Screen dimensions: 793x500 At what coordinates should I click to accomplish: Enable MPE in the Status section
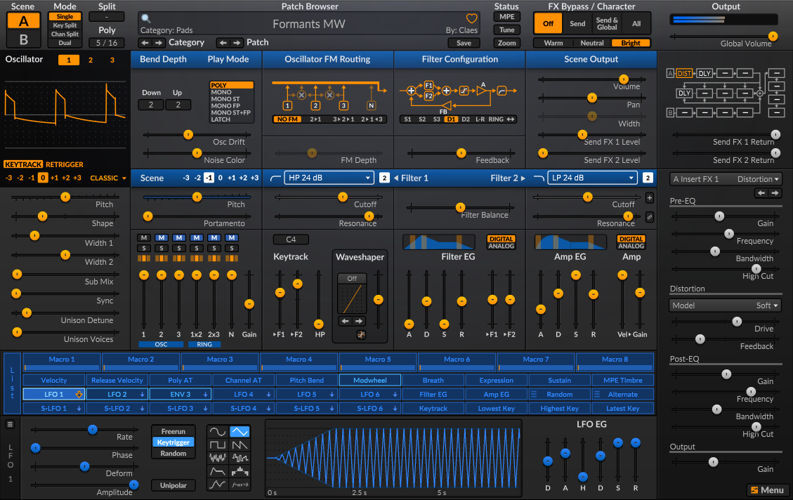pyautogui.click(x=507, y=17)
